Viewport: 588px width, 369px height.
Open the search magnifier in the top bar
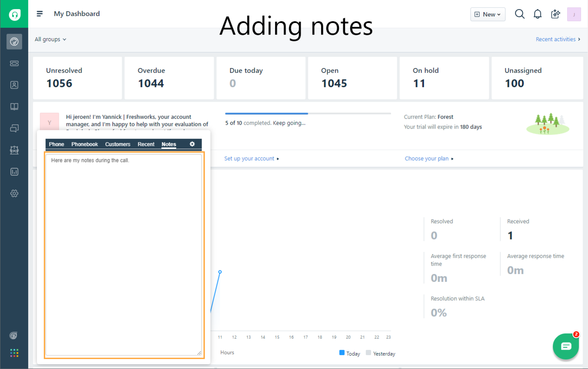click(520, 13)
